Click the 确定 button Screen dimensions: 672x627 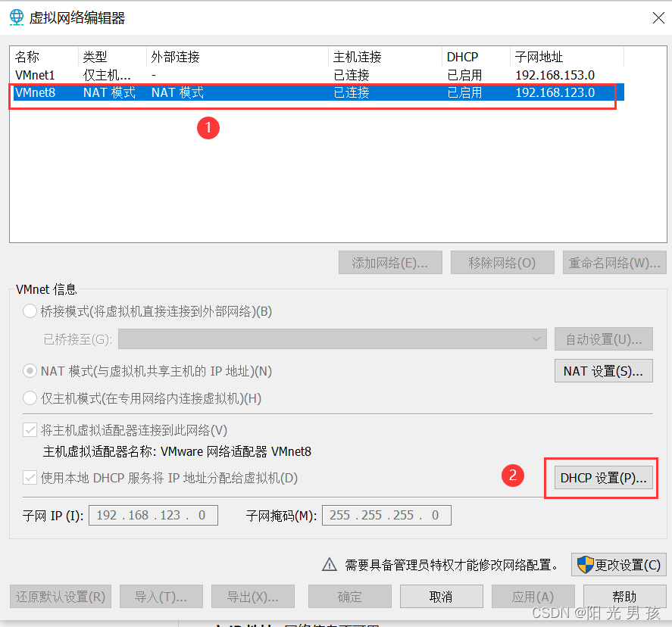350,596
